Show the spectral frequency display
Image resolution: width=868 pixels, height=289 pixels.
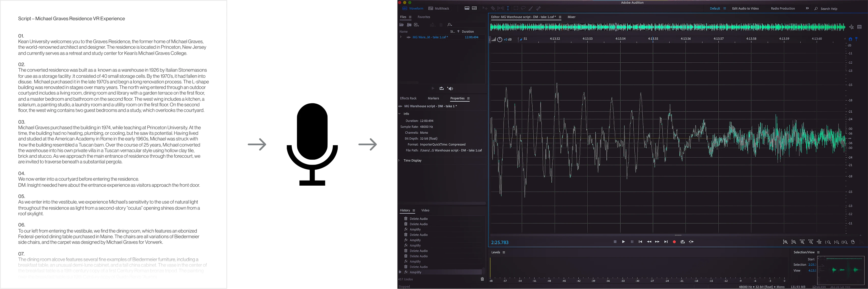coord(467,8)
